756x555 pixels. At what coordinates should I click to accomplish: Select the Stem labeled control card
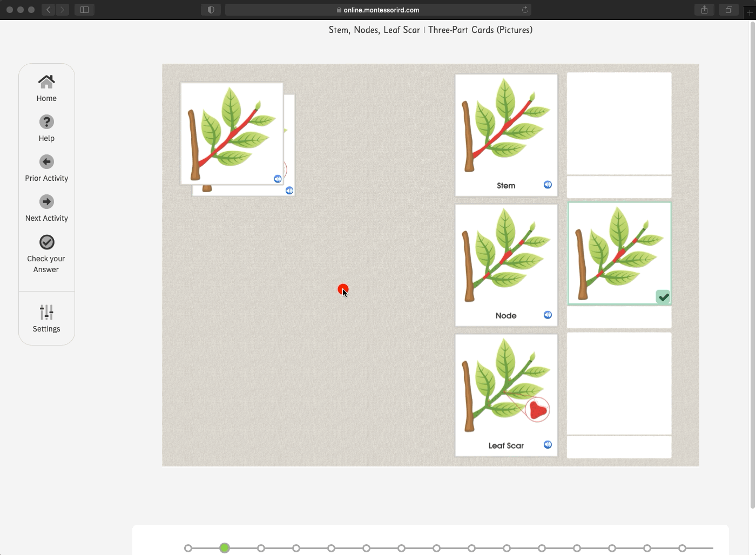506,135
